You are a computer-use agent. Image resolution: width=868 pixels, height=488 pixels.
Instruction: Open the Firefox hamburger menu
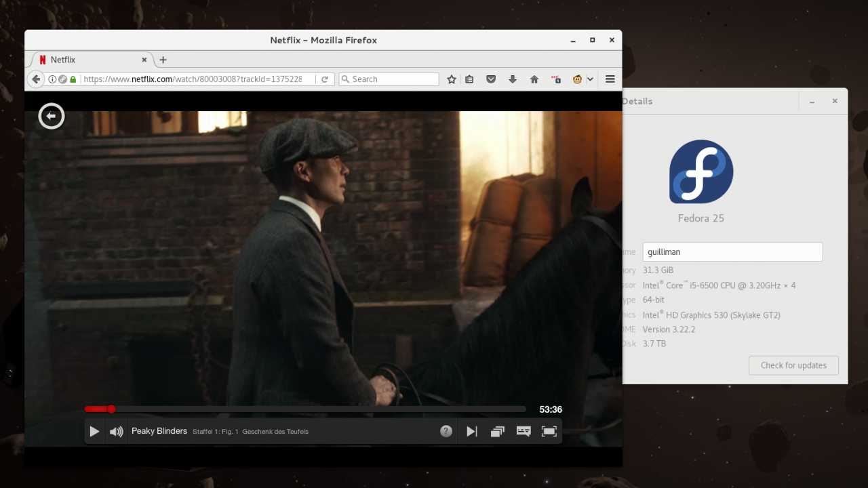tap(610, 79)
